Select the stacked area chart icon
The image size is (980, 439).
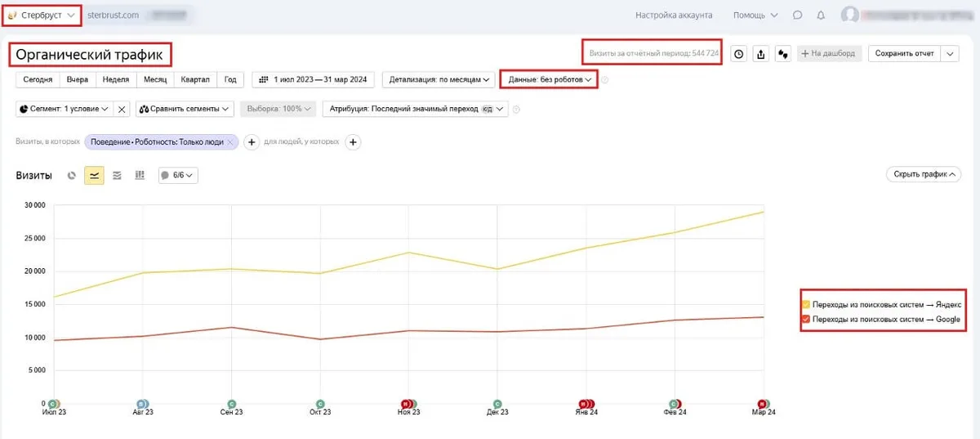[117, 175]
